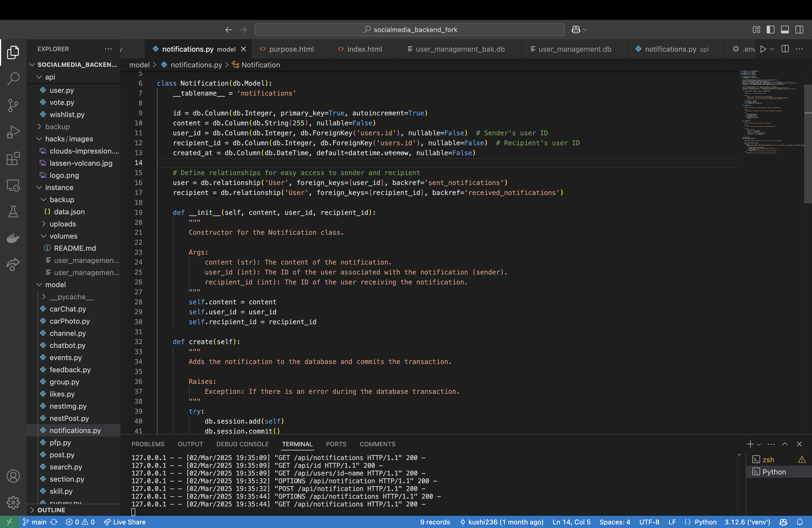Open the PORTS panel tab
The image size is (812, 528).
click(336, 444)
